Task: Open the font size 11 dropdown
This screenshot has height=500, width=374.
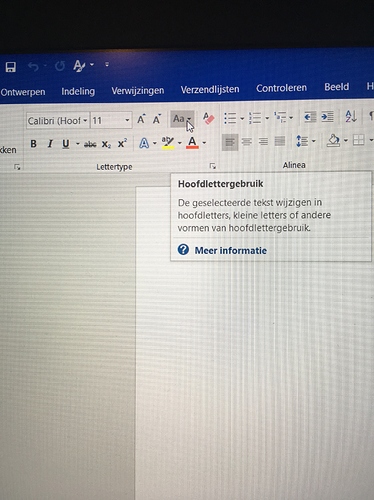Action: 127,120
